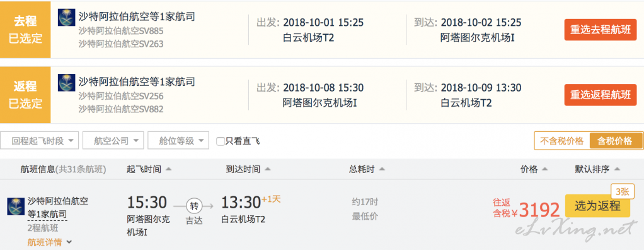This screenshot has height=250, width=644.
Task: Click 选为返程 button
Action: pos(597,206)
